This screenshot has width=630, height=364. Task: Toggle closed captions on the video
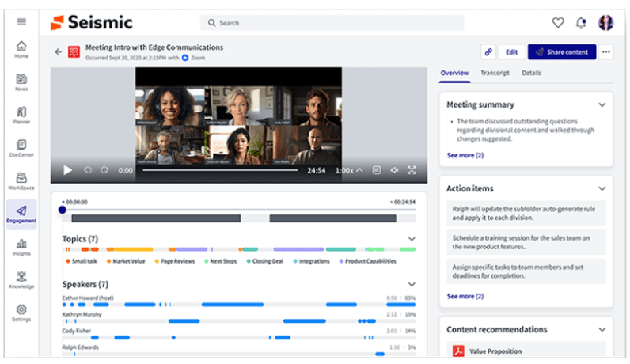point(377,169)
